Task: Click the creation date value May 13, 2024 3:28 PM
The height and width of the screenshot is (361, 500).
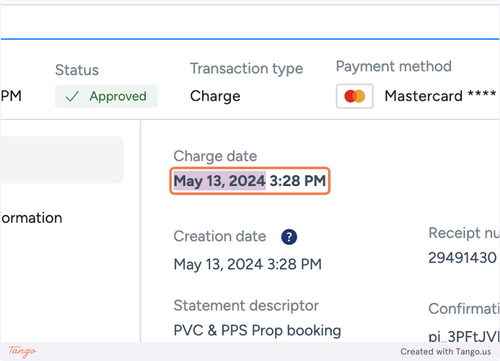Action: 248,264
